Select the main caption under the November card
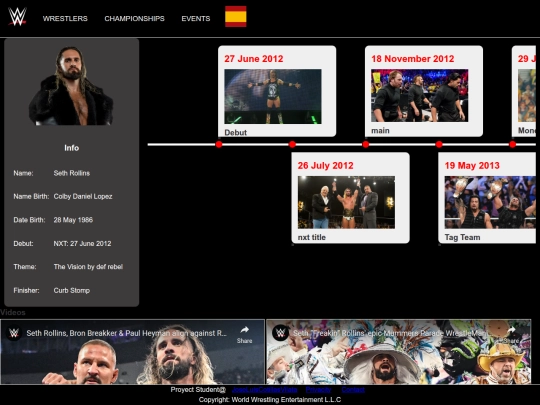The width and height of the screenshot is (540, 405). coord(380,131)
